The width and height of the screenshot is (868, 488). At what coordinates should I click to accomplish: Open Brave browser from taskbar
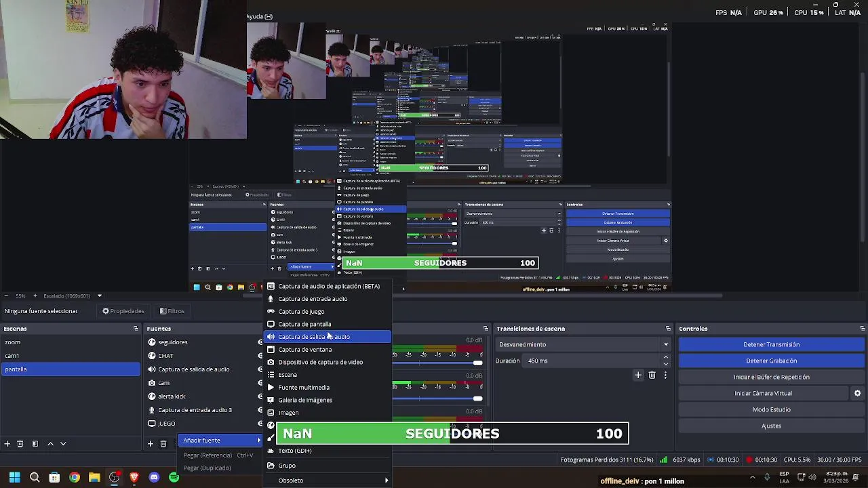134,477
